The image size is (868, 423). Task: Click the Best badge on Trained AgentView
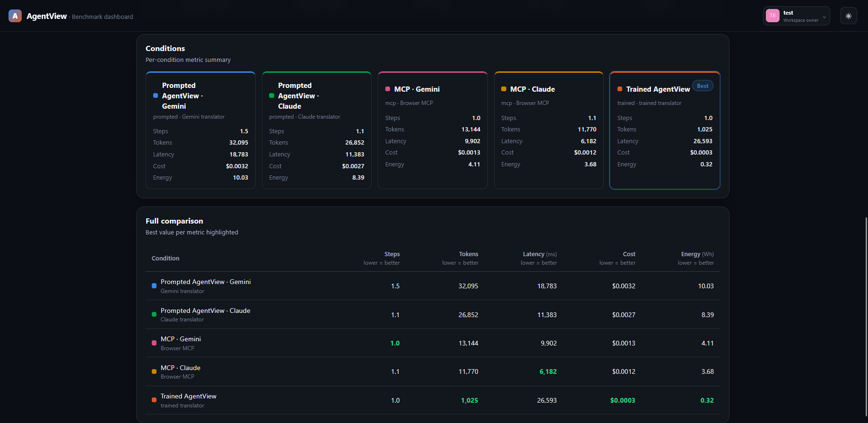pyautogui.click(x=703, y=86)
